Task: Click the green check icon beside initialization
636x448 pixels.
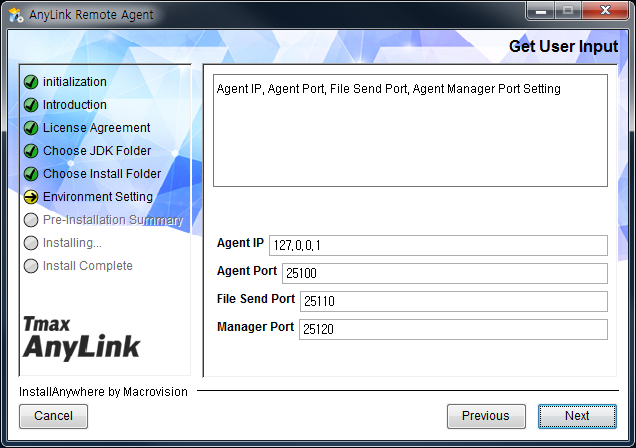Action: click(31, 82)
